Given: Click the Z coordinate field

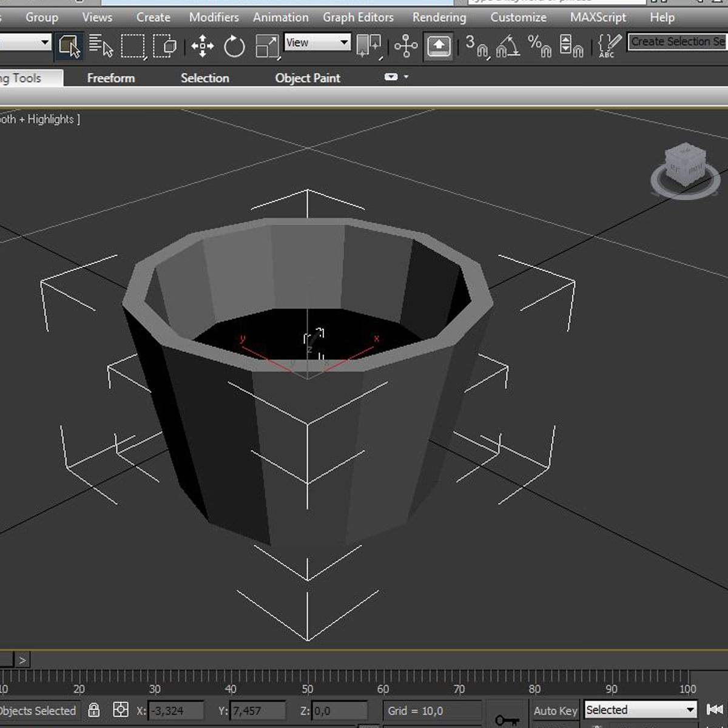Looking at the screenshot, I should click(x=340, y=710).
